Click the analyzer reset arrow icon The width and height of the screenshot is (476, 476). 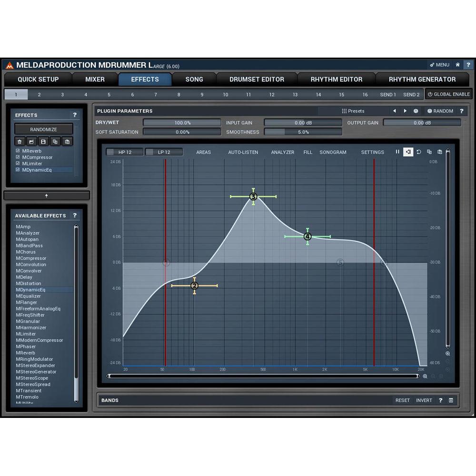(x=419, y=152)
